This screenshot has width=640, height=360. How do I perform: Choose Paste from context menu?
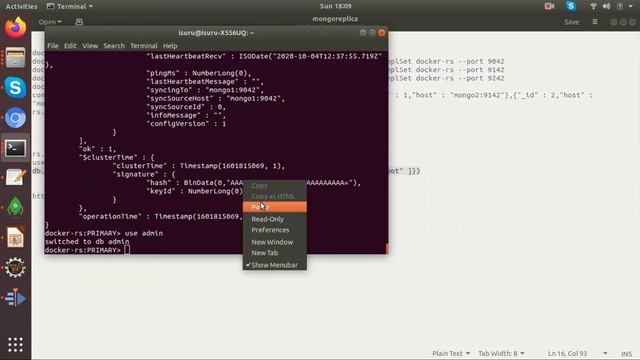(x=275, y=207)
